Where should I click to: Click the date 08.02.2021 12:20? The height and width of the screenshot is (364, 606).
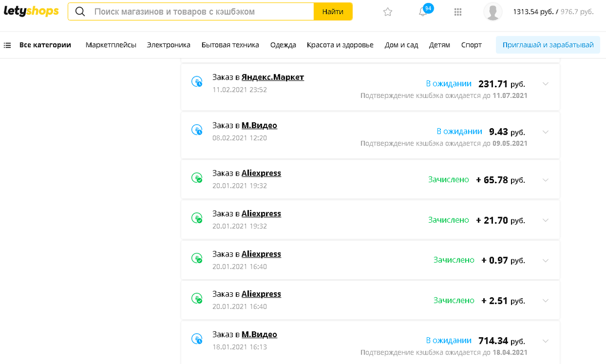point(239,138)
